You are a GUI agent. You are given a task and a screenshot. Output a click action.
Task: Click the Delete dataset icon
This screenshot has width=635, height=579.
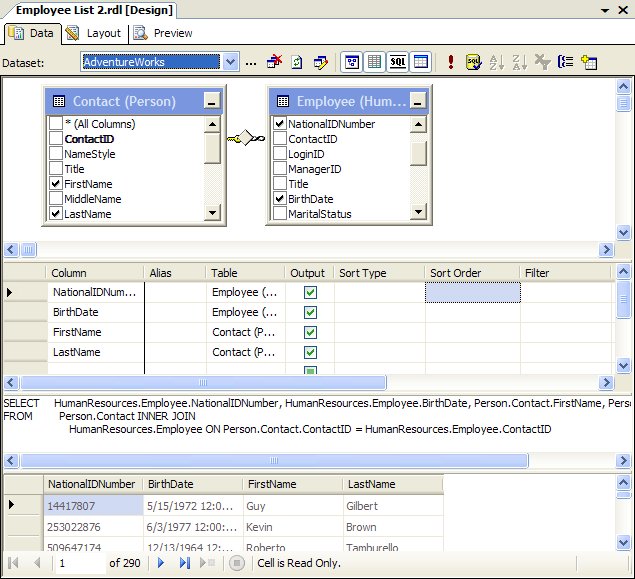274,62
